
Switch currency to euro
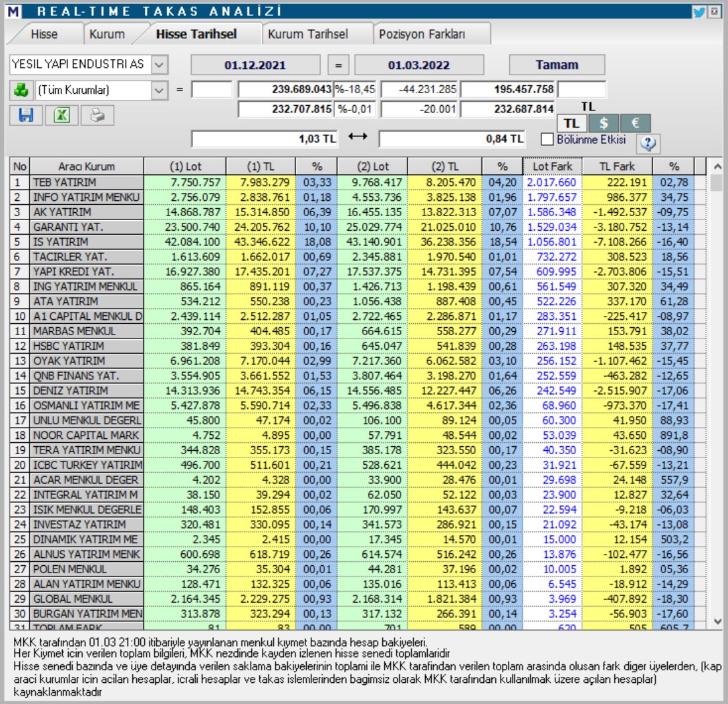[x=635, y=124]
